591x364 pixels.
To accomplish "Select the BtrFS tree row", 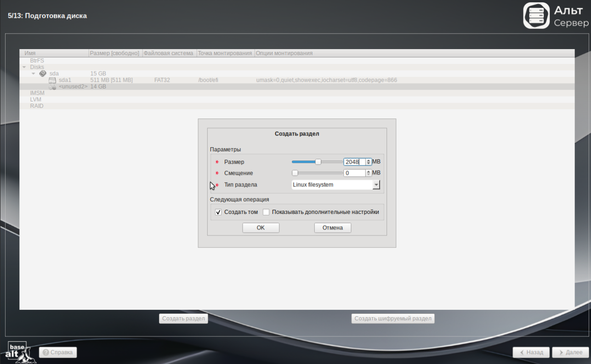I will 297,61.
